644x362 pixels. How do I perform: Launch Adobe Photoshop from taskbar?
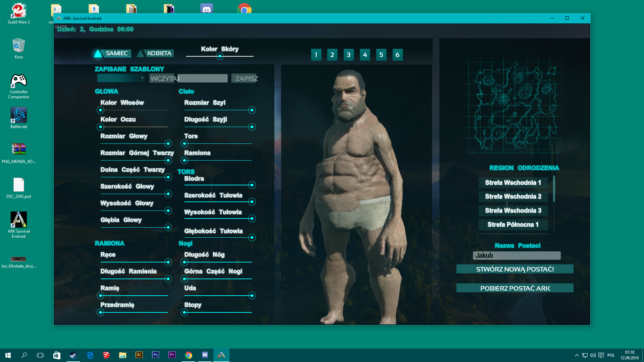[x=155, y=355]
